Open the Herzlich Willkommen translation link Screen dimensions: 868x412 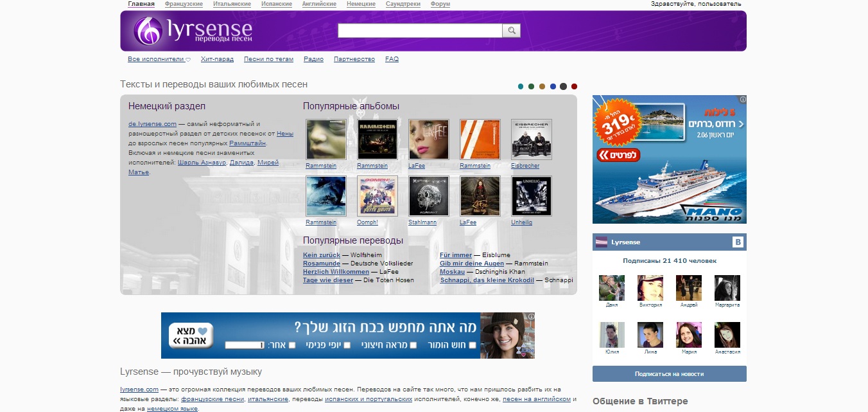tap(336, 272)
